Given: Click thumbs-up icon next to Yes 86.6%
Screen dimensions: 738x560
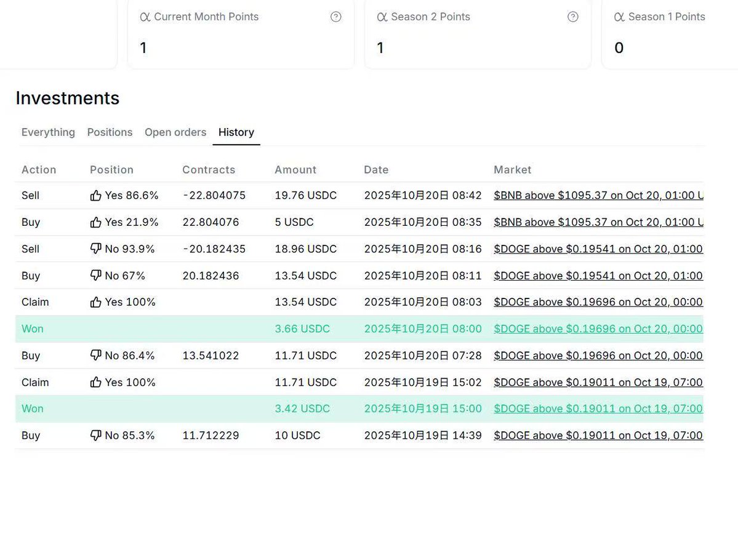Looking at the screenshot, I should click(x=95, y=196).
